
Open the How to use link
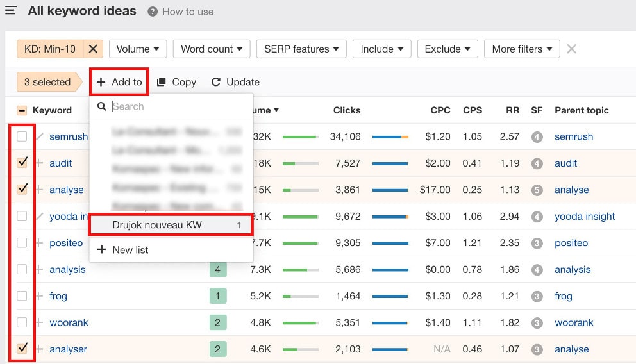188,12
